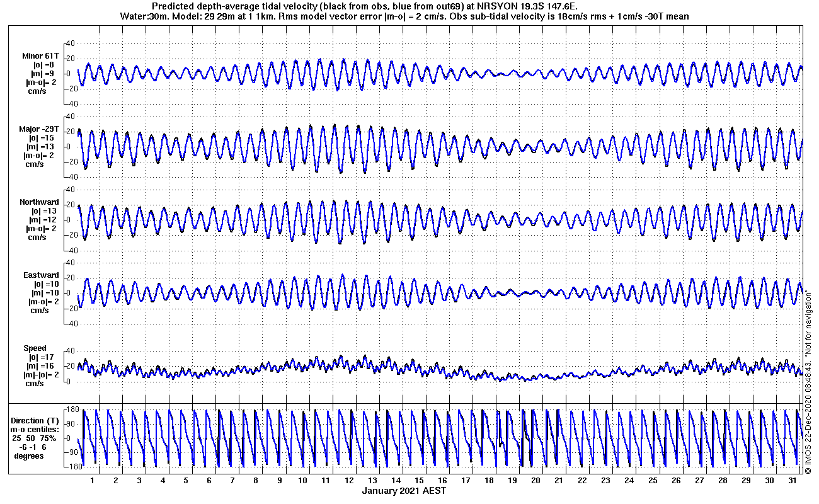The width and height of the screenshot is (819, 504).
Task: Click the "|o| =13" value under Northward
Action: (43, 211)
